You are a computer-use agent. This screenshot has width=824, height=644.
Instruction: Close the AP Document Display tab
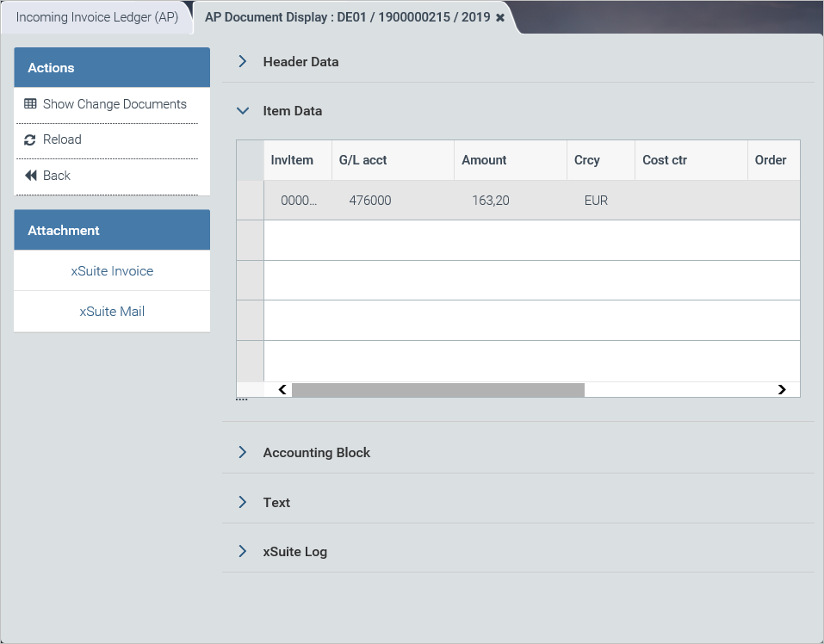coord(500,17)
